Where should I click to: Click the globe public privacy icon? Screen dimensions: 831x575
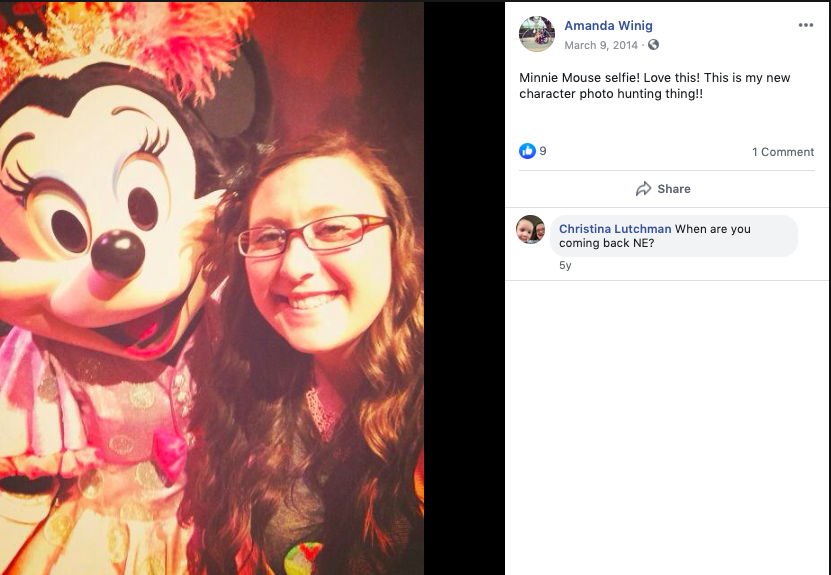point(653,45)
